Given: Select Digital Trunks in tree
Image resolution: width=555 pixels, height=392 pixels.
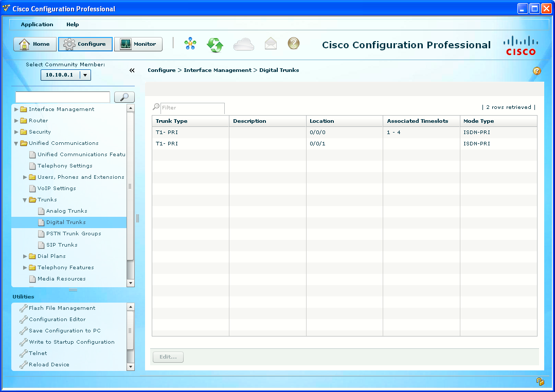Looking at the screenshot, I should coord(66,222).
